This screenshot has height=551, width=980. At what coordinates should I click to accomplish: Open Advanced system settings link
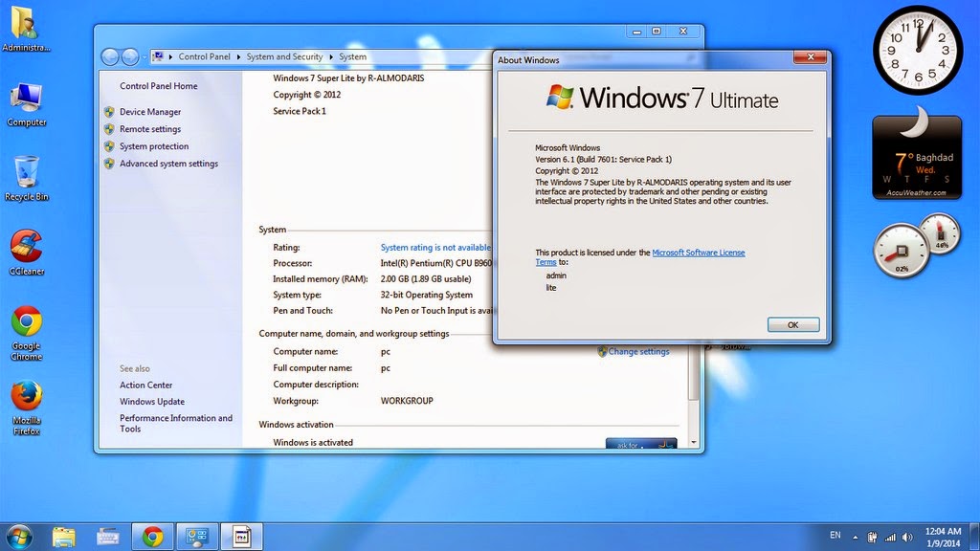pyautogui.click(x=168, y=164)
